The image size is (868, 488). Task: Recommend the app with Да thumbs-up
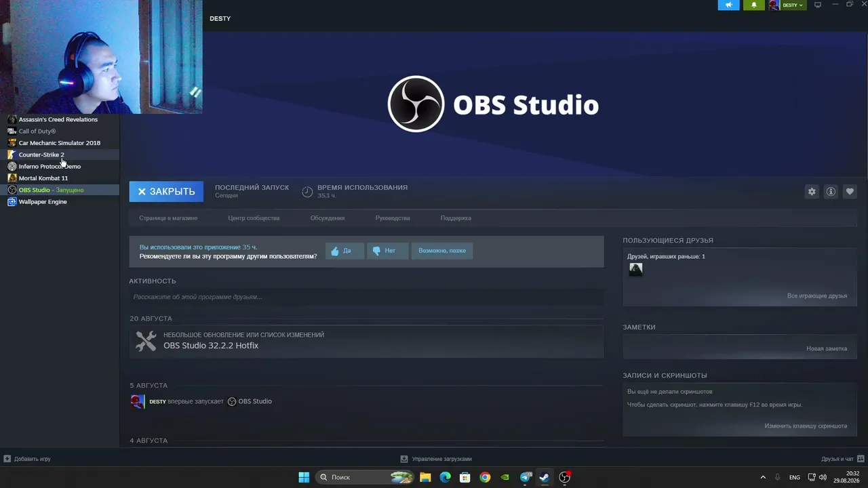pyautogui.click(x=344, y=251)
